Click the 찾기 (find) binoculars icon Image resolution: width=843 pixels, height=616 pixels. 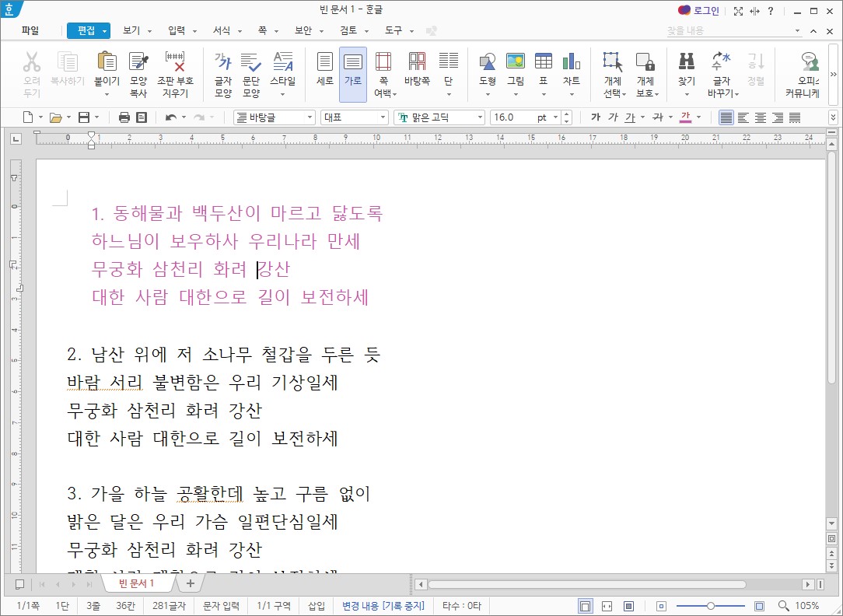point(687,61)
